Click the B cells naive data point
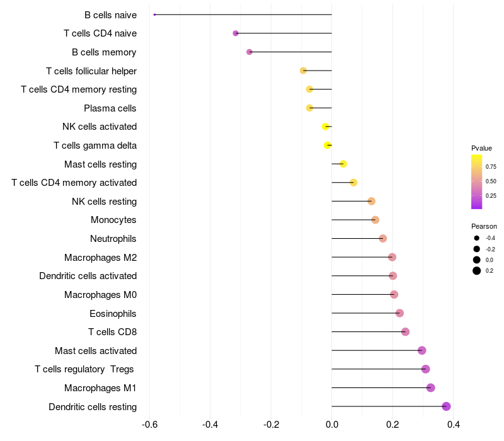504x441 pixels. [x=154, y=14]
